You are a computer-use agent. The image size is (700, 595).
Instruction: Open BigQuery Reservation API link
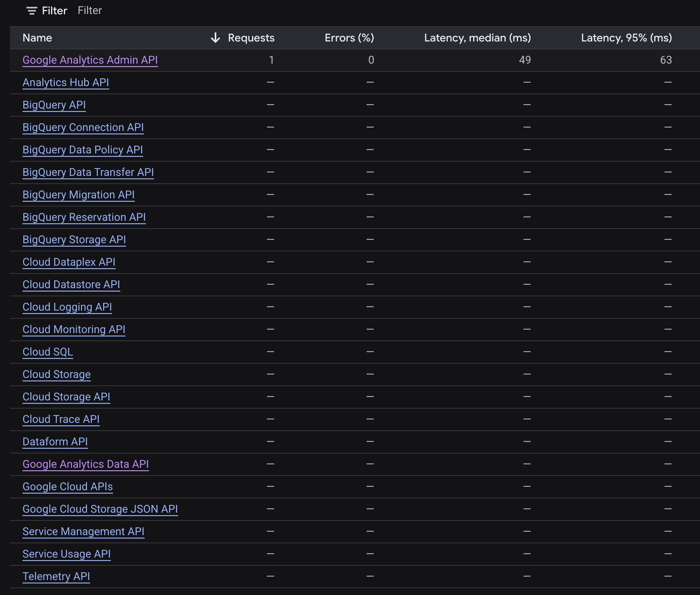point(84,217)
